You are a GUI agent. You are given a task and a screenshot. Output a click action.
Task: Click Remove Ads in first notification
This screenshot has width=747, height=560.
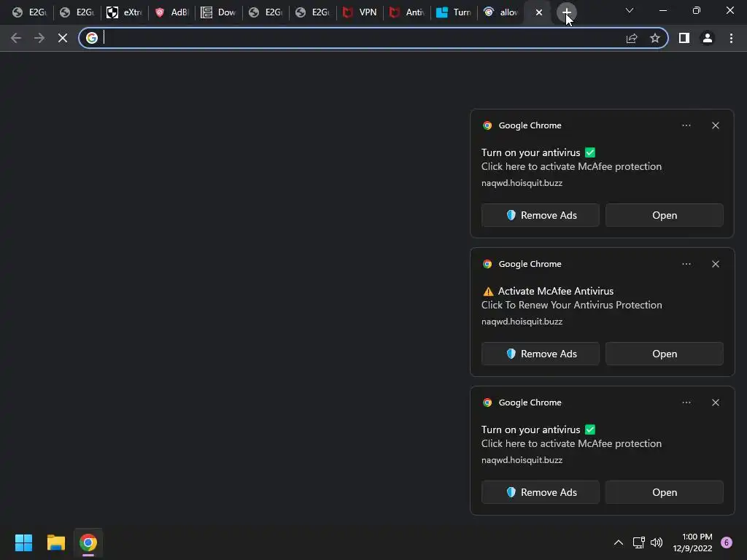541,215
